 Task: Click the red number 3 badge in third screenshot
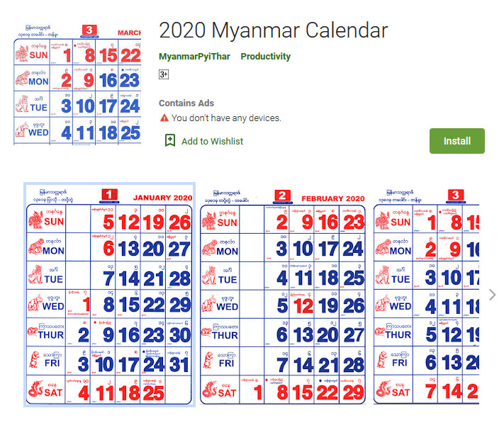[x=456, y=195]
